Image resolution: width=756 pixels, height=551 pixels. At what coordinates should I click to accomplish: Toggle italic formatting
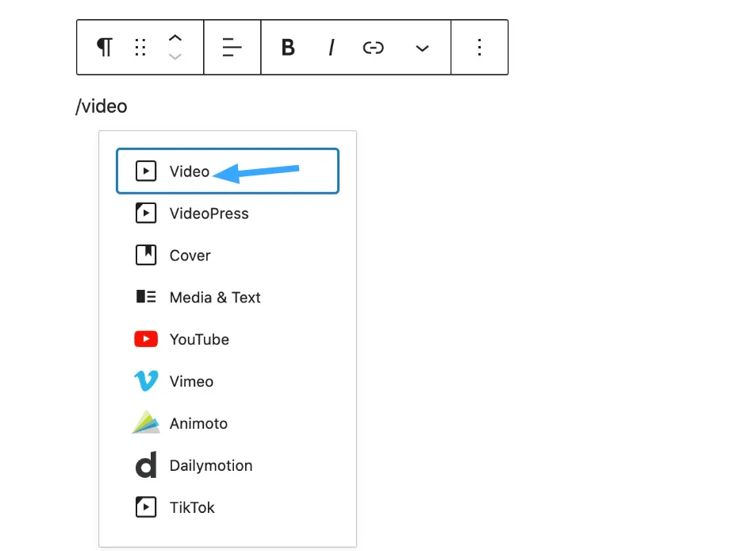(x=332, y=48)
